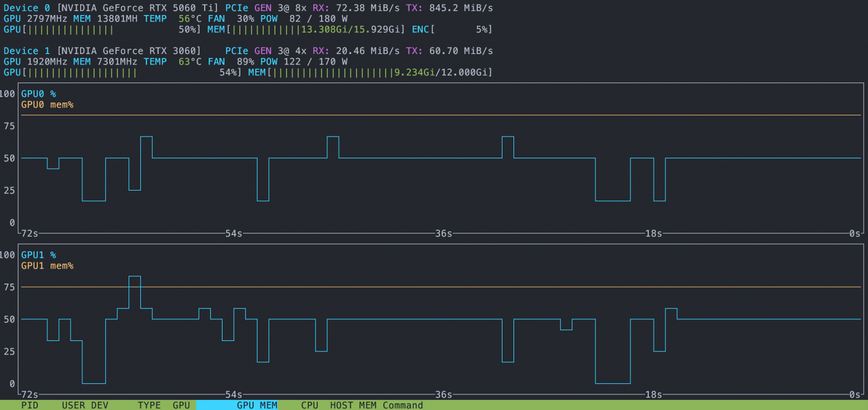
Task: Click Device 1's memory bar showing 9.234Gi
Action: (371, 72)
